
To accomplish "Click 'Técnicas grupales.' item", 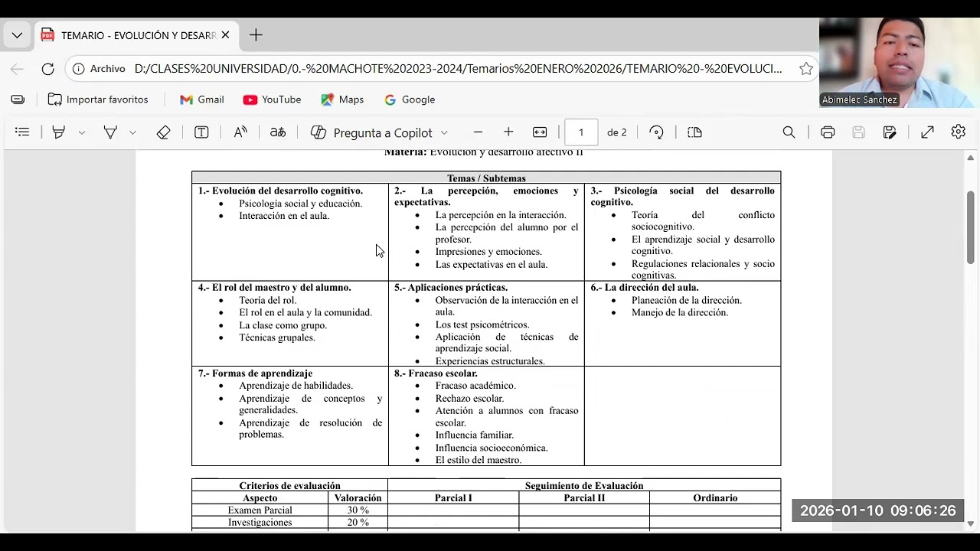I will [x=277, y=337].
